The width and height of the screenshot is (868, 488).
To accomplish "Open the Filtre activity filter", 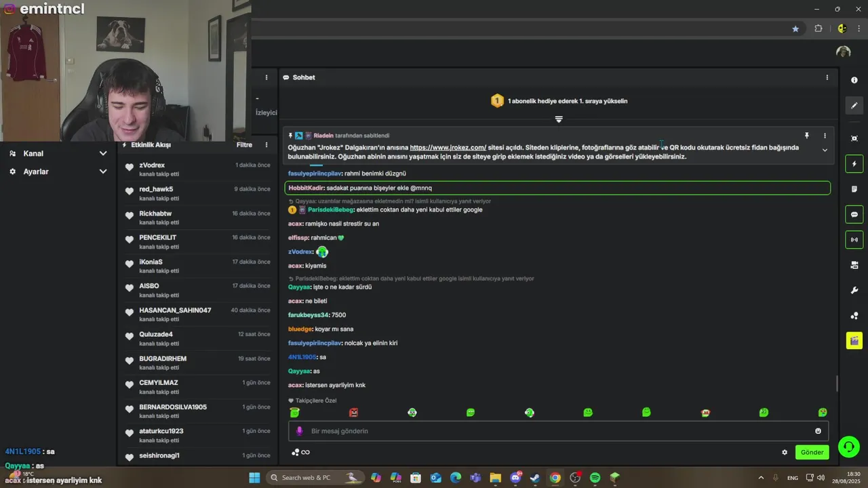I will click(244, 145).
